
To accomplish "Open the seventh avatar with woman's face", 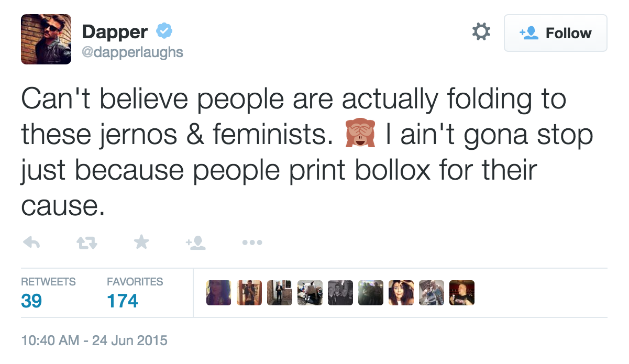I will [401, 293].
